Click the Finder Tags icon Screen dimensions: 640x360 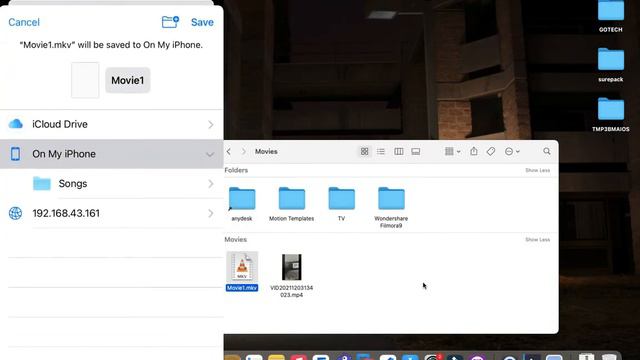coord(491,151)
